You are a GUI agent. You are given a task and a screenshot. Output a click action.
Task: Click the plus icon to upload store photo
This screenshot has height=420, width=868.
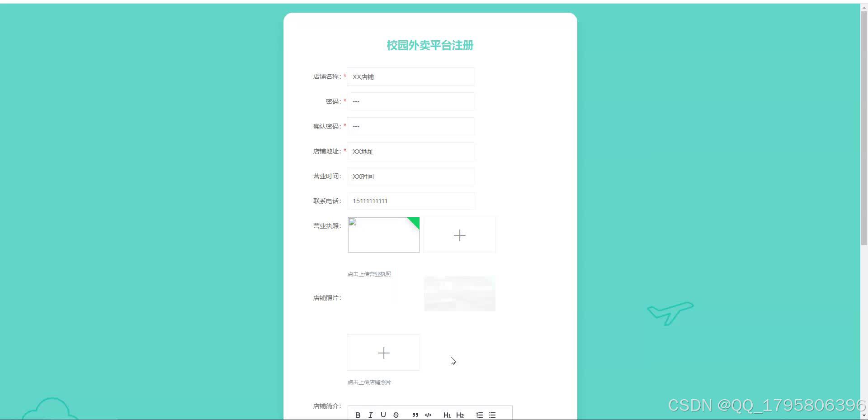[383, 353]
